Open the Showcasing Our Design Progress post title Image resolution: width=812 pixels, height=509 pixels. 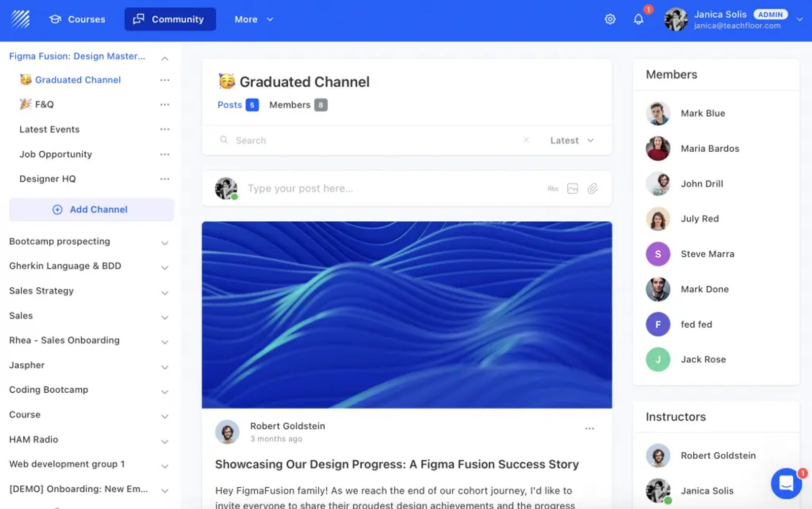point(397,464)
